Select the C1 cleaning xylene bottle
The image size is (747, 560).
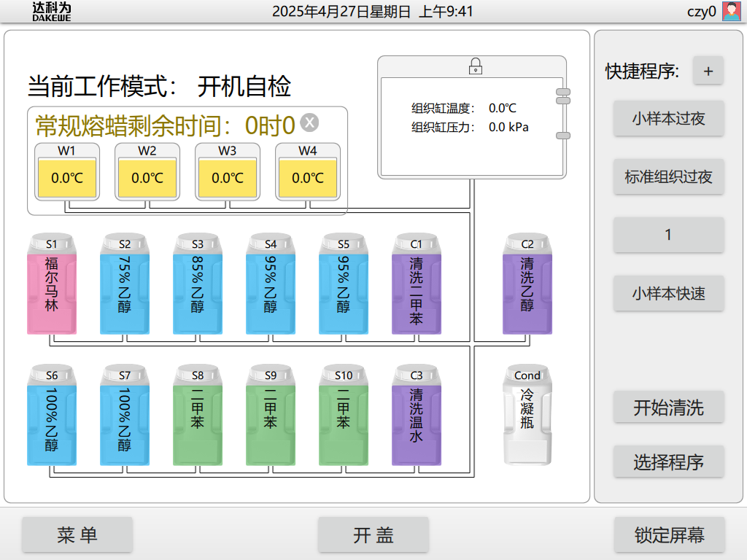click(417, 284)
